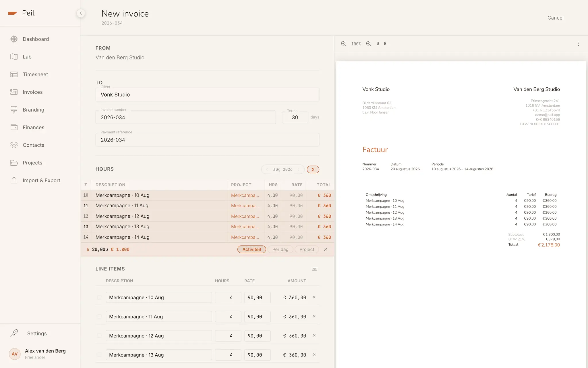The width and height of the screenshot is (588, 368).
Task: Zoom in the invoice preview
Action: [x=369, y=44]
